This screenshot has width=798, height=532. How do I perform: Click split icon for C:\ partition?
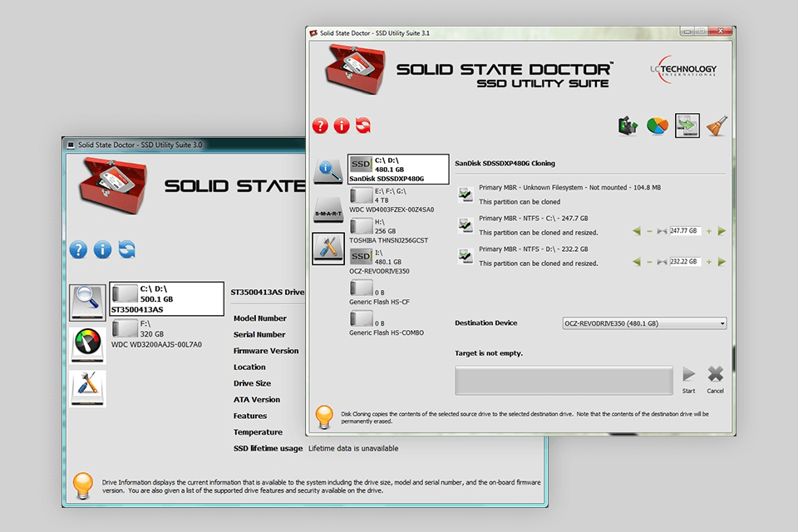coord(662,231)
